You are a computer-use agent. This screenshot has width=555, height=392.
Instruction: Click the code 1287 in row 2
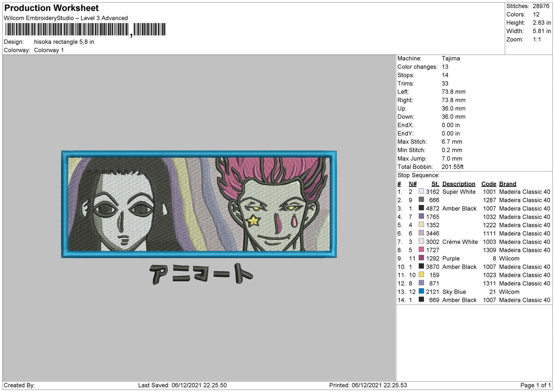[489, 200]
